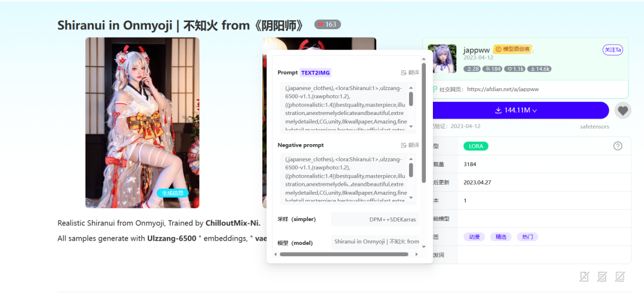644x305 pixels.
Task: Click the model name field in popup
Action: (x=375, y=242)
